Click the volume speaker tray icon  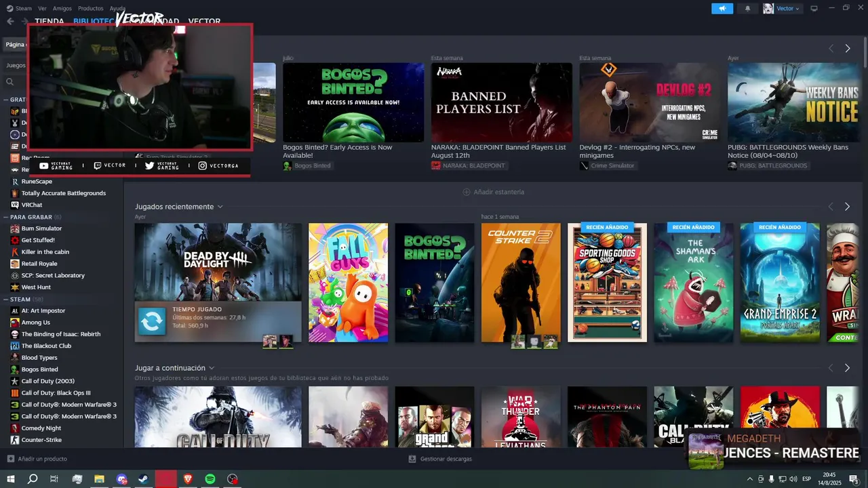[x=794, y=479]
